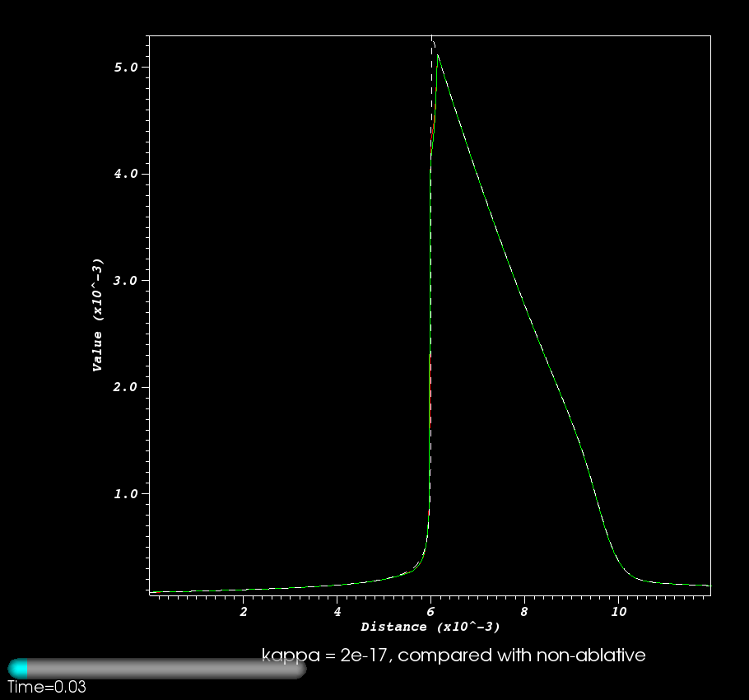Image resolution: width=749 pixels, height=700 pixels.
Task: Click the Value (x10^-3) axis title
Action: (x=97, y=315)
